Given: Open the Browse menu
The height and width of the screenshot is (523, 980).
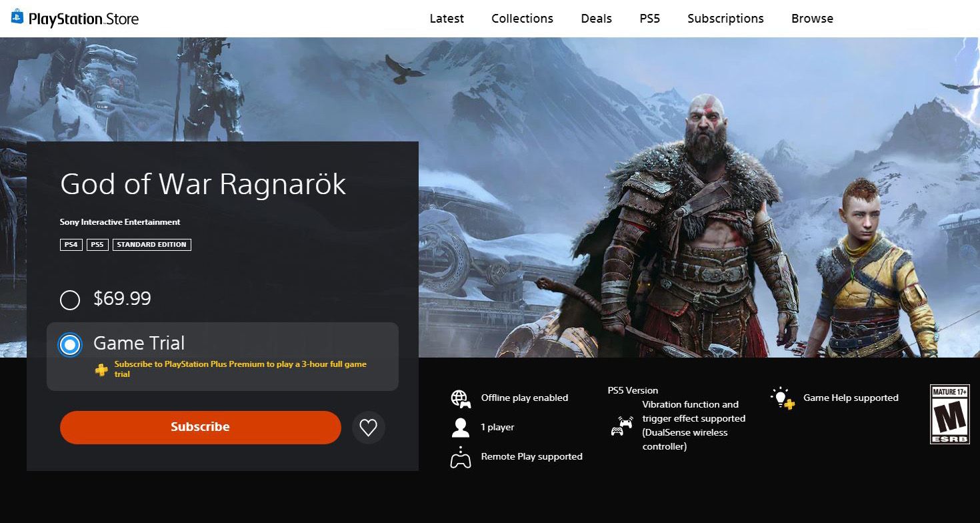Looking at the screenshot, I should pos(812,19).
